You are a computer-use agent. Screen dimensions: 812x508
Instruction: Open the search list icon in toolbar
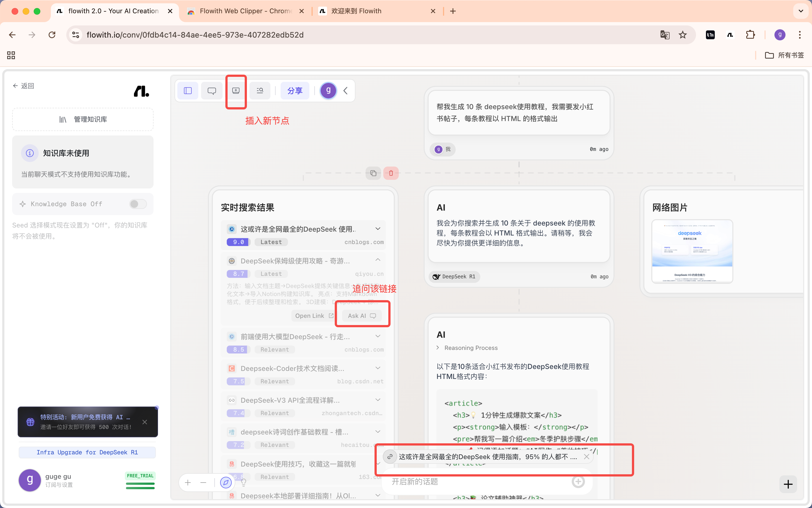260,91
